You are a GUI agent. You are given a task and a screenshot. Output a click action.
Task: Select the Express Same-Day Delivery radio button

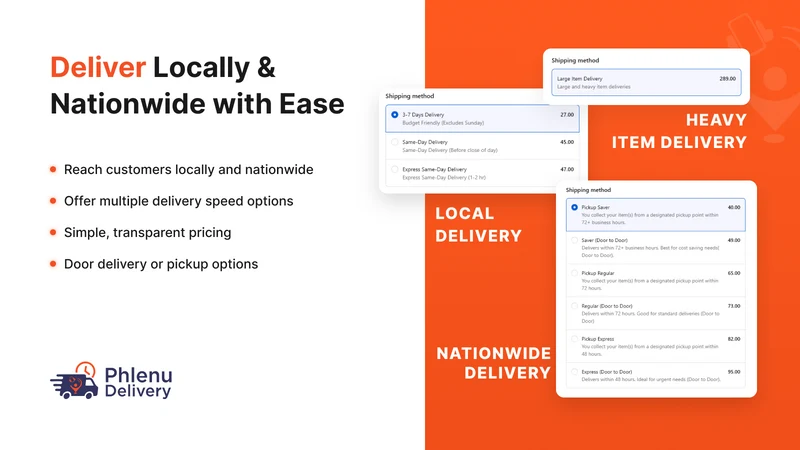(394, 169)
